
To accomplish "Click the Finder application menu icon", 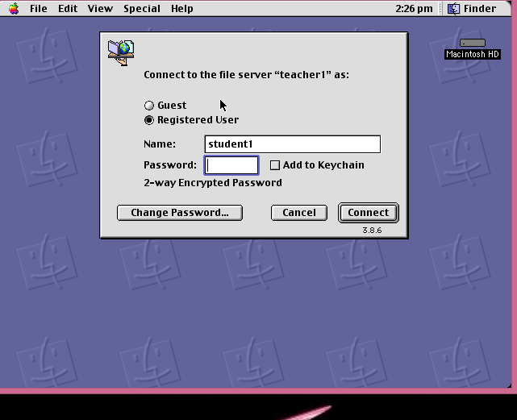I will (x=454, y=9).
